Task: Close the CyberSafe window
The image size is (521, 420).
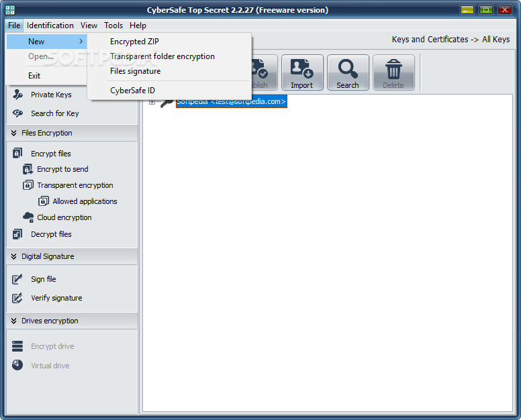Action: [x=504, y=9]
